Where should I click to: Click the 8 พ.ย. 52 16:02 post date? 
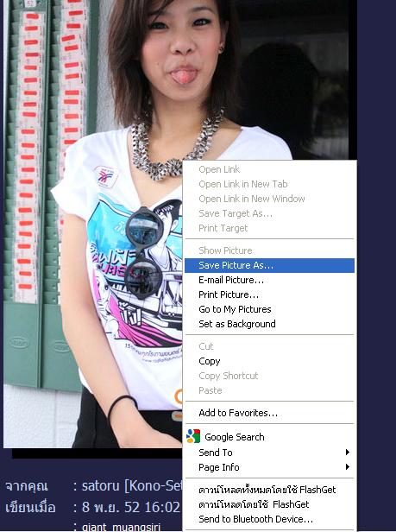click(131, 507)
